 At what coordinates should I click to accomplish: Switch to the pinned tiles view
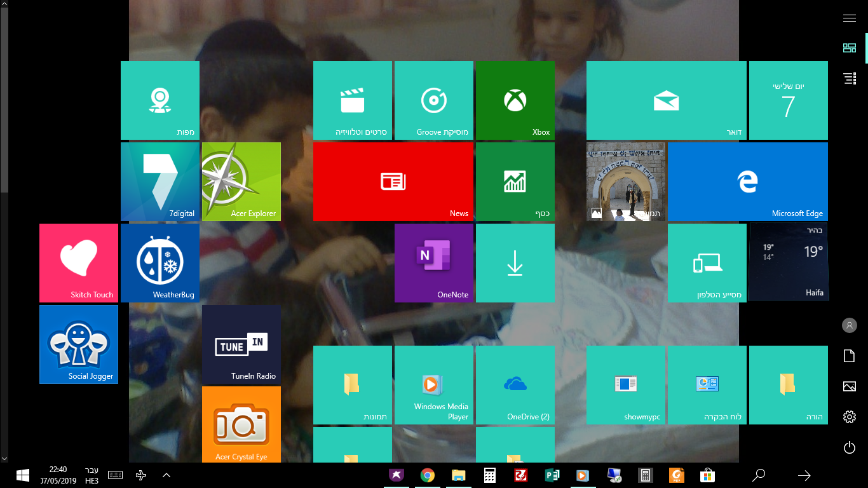click(850, 48)
